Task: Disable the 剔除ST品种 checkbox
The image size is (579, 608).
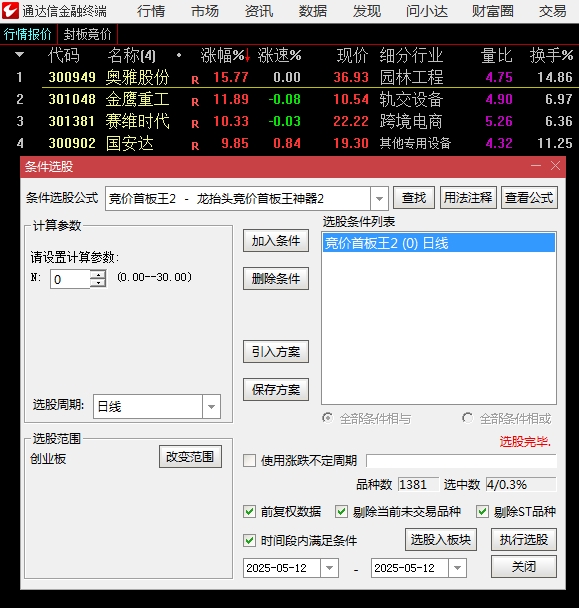Action: pos(482,511)
